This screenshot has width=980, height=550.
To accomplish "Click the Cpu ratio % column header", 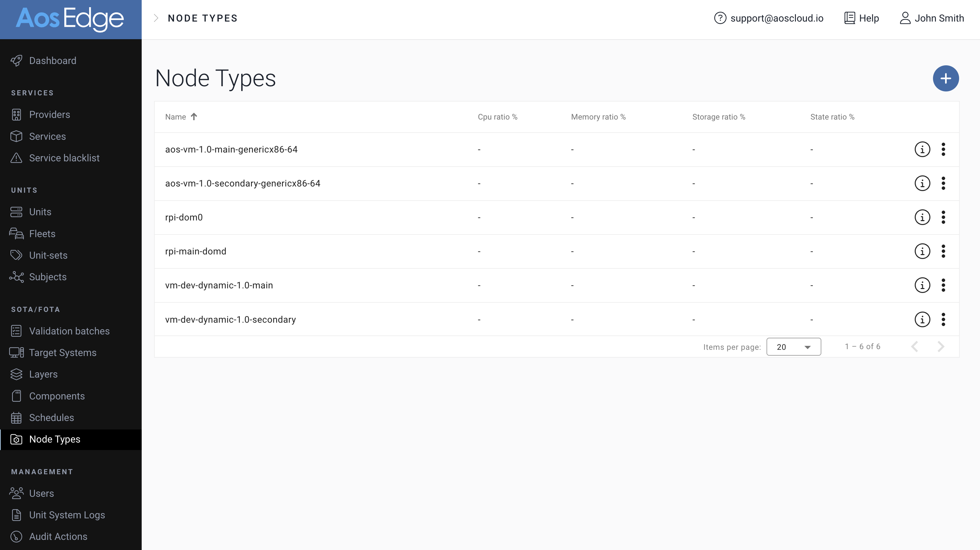I will click(x=498, y=117).
